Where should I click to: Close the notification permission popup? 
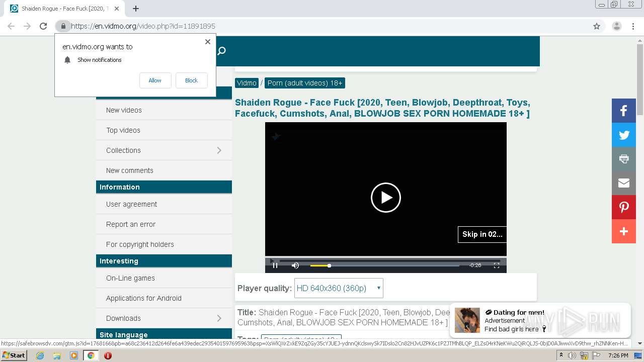[208, 42]
